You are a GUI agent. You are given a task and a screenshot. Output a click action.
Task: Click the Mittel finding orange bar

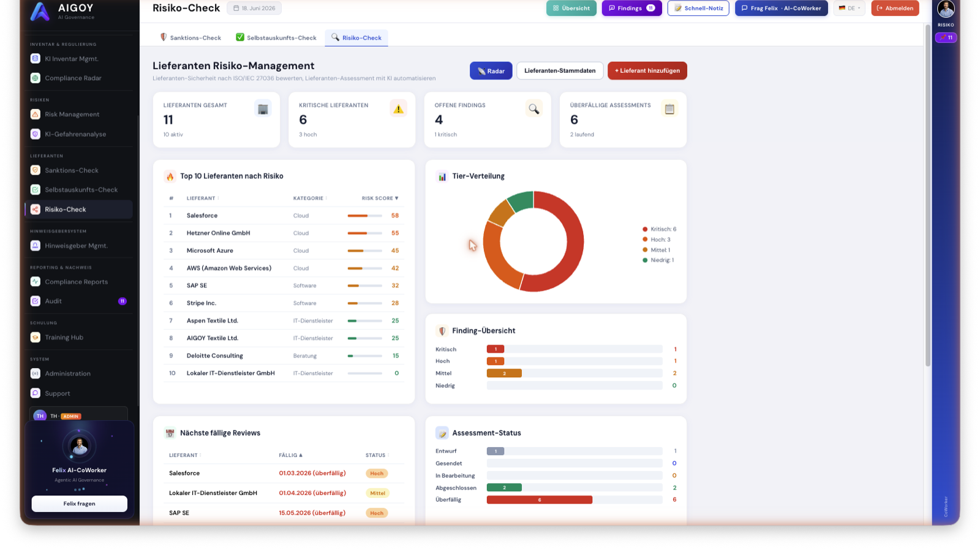[504, 374]
